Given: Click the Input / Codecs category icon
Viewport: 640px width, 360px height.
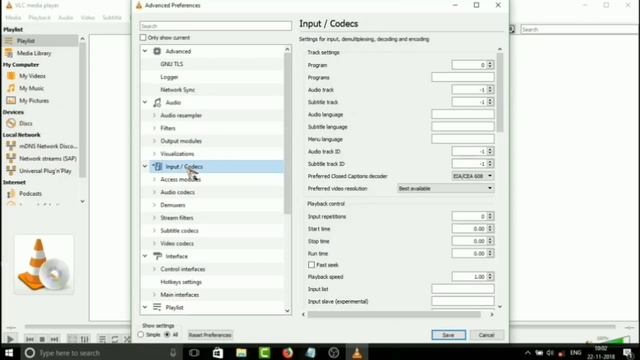Looking at the screenshot, I should [158, 167].
